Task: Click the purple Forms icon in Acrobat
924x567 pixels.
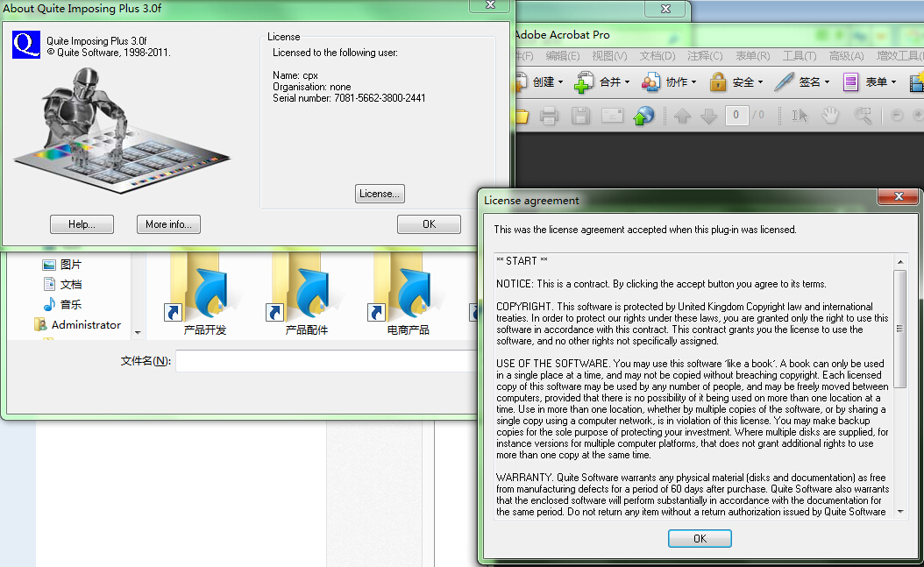Action: point(849,82)
